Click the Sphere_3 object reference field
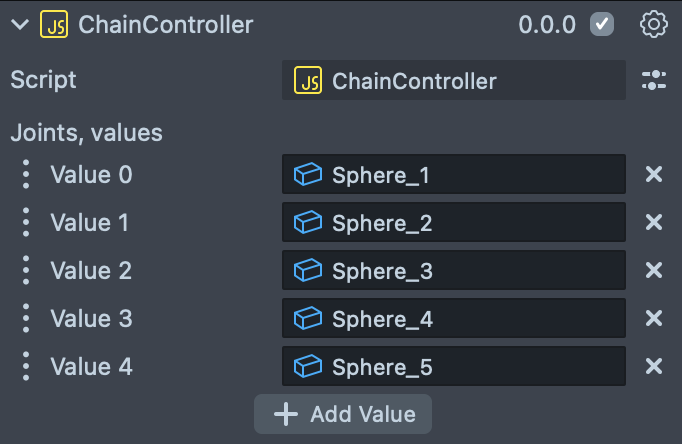 click(453, 271)
